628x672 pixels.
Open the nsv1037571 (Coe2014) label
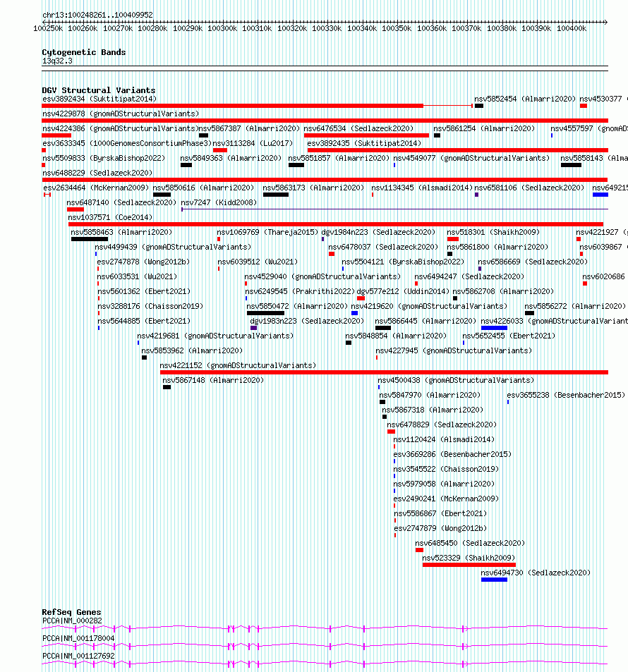pyautogui.click(x=110, y=217)
